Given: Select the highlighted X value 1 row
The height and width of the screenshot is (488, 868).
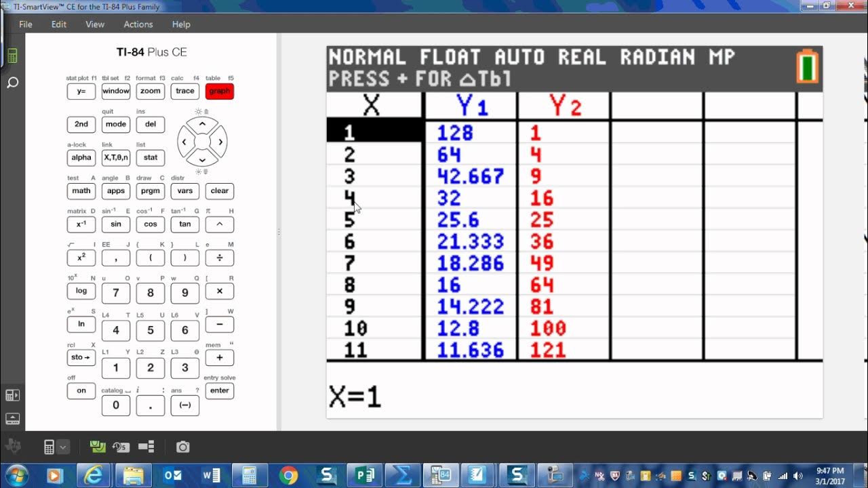Looking at the screenshot, I should pyautogui.click(x=375, y=131).
